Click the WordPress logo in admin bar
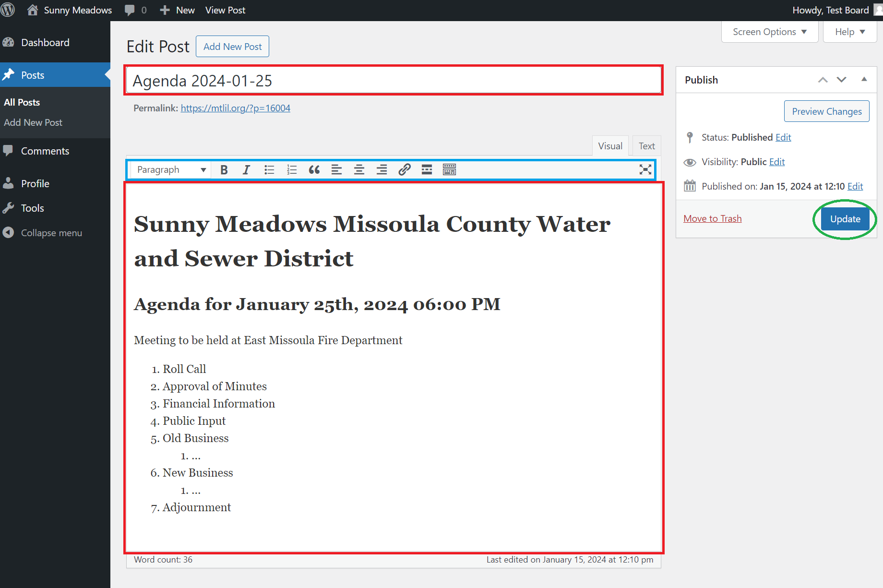Screen dimensions: 883x588 click(8, 10)
